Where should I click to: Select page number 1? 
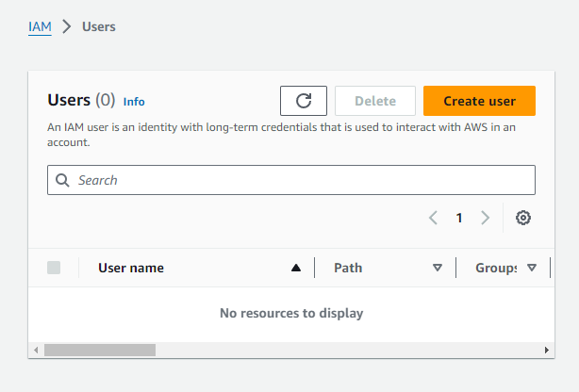(459, 218)
